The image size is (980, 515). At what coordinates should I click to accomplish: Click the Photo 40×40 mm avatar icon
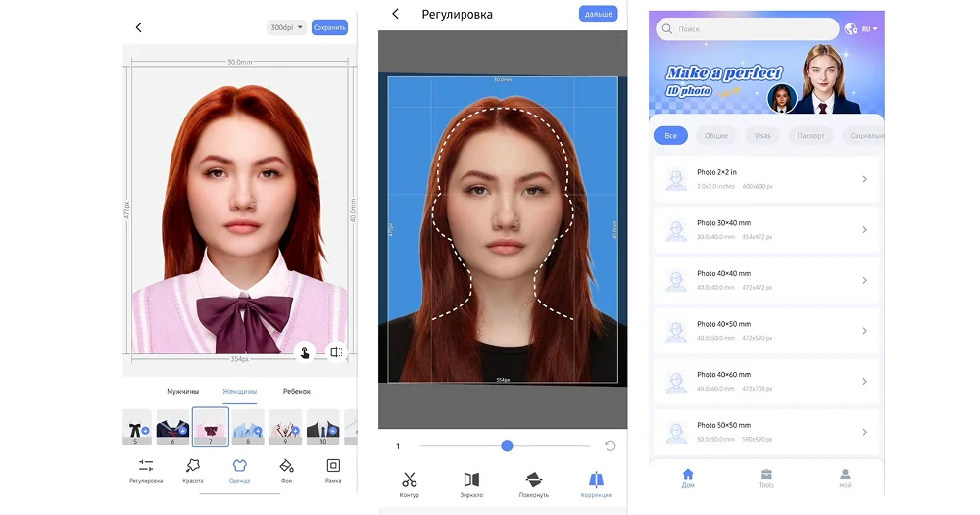(x=676, y=281)
